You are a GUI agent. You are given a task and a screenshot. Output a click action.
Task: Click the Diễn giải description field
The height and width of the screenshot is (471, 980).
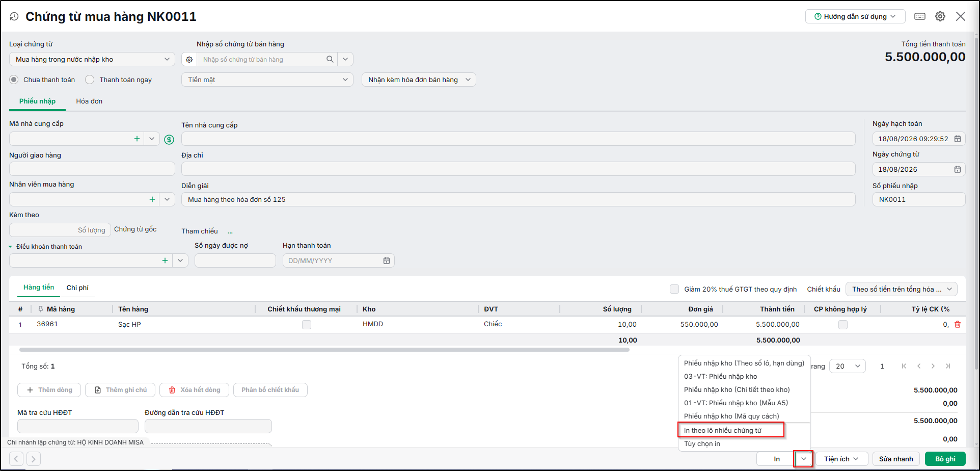[519, 199]
